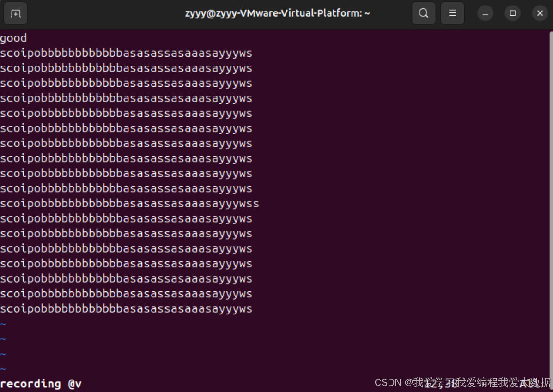Image resolution: width=553 pixels, height=392 pixels.
Task: Click the minimize window icon
Action: [485, 13]
